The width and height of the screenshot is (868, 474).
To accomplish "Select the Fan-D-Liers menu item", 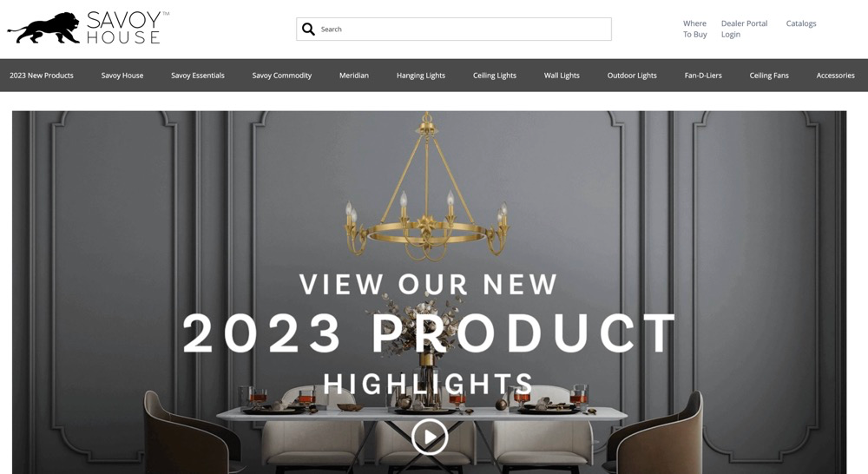I will pos(703,76).
